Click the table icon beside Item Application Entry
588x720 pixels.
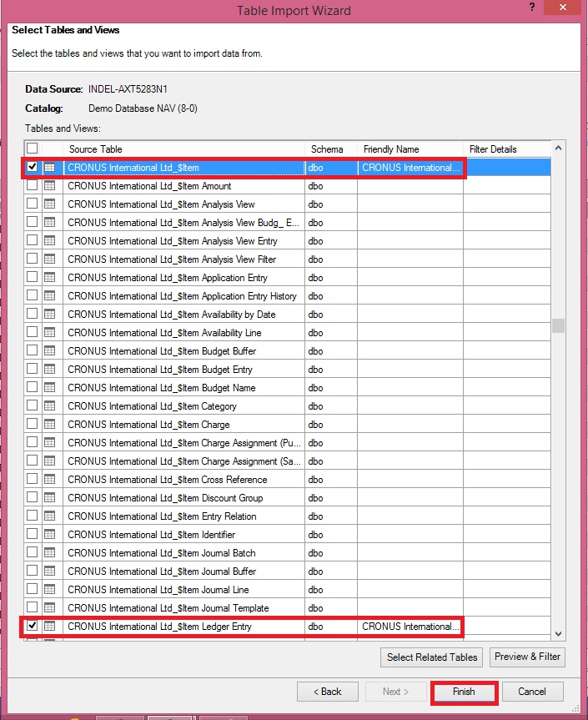49,278
